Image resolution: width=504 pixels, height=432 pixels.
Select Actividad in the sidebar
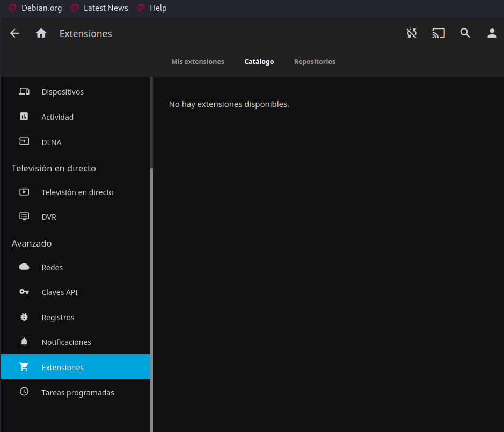point(57,117)
